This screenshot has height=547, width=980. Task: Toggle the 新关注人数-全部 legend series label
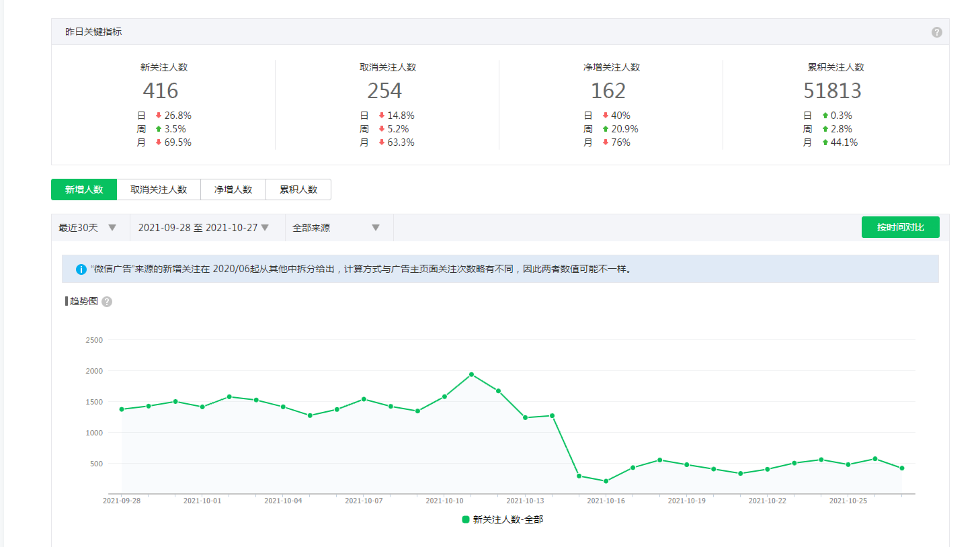[x=507, y=519]
